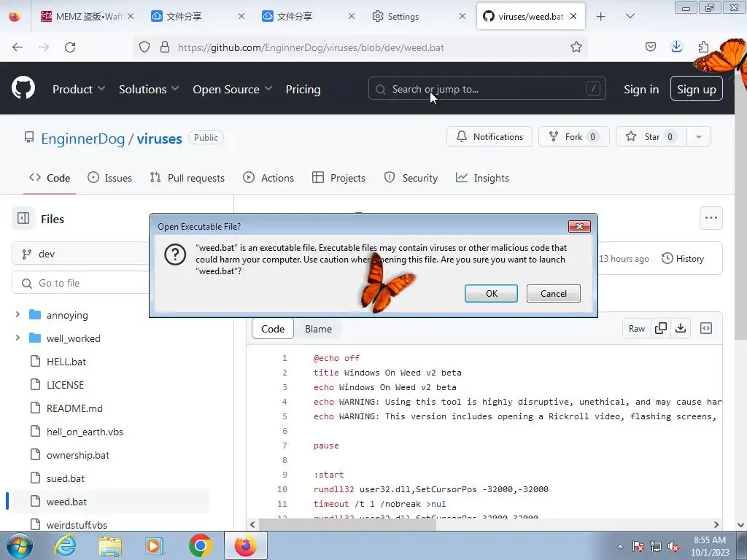Image resolution: width=747 pixels, height=560 pixels.
Task: Click OK in the executable file dialog
Action: pos(491,293)
